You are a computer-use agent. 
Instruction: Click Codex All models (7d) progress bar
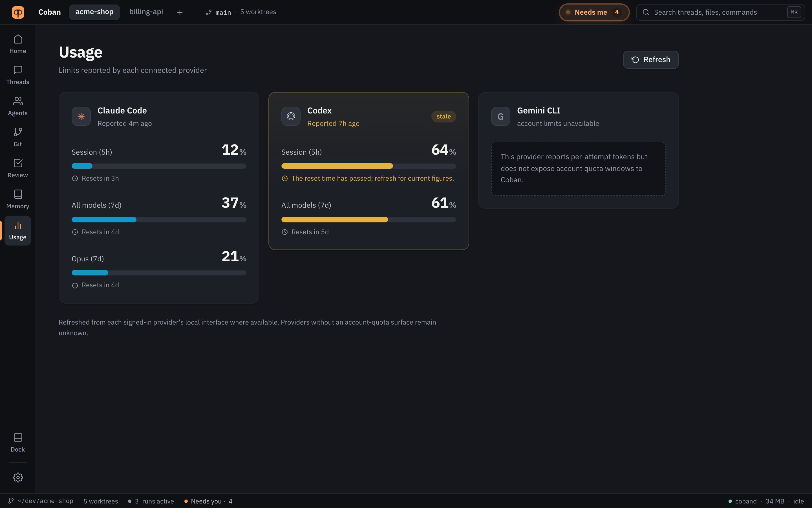click(369, 220)
